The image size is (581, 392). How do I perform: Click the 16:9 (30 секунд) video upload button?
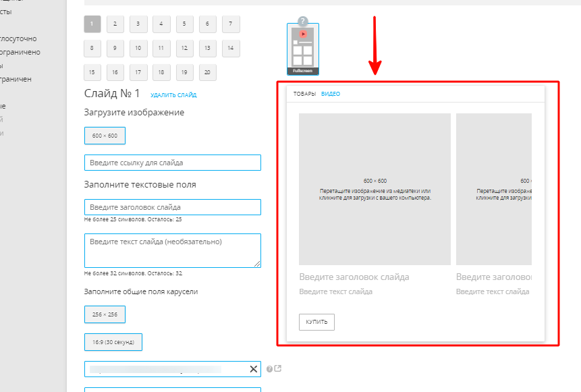coord(113,342)
